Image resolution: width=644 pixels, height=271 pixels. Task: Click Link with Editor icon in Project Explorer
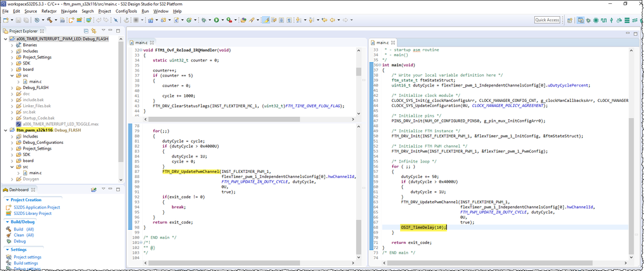click(95, 30)
